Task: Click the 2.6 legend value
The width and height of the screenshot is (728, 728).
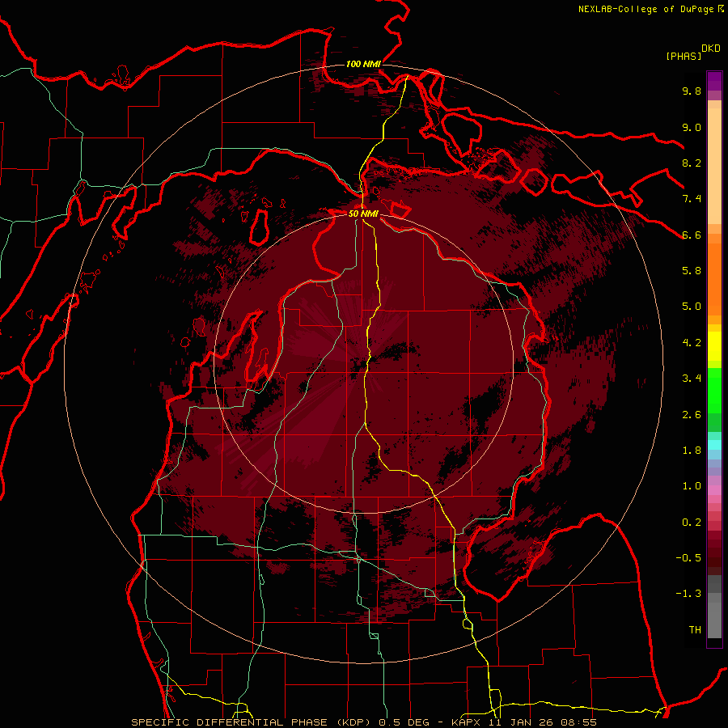Action: click(x=692, y=415)
